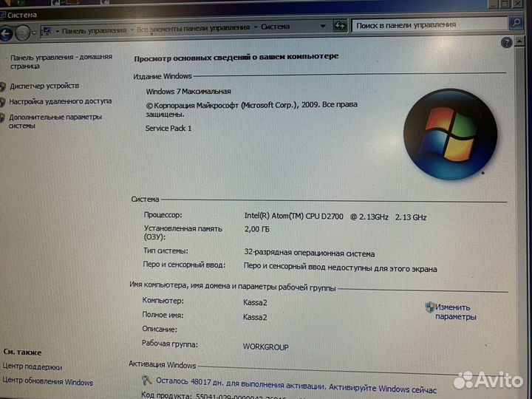
Task: Click the activation keys icon
Action: pos(146,381)
